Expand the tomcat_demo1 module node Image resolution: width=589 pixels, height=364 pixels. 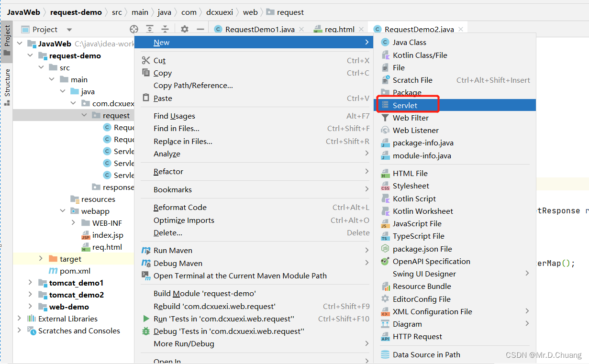[x=30, y=283]
